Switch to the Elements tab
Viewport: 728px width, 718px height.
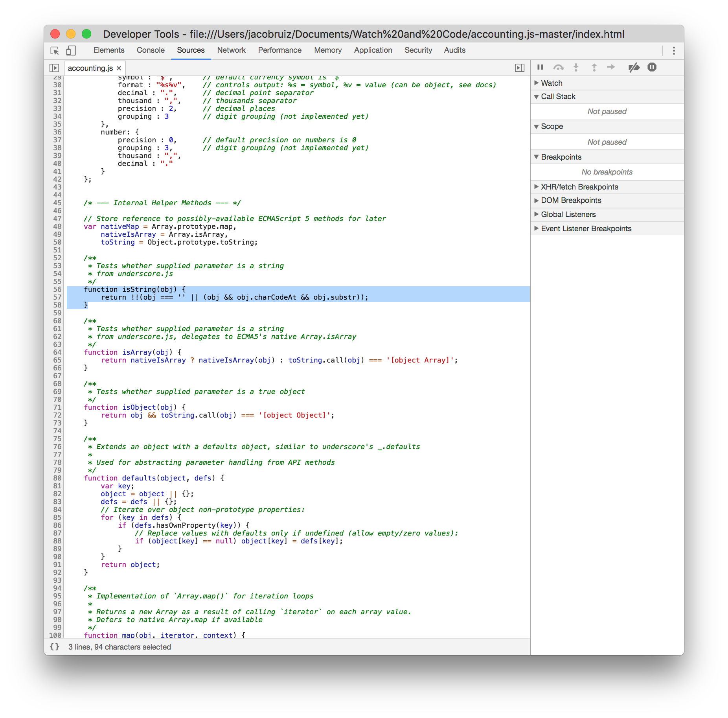109,50
